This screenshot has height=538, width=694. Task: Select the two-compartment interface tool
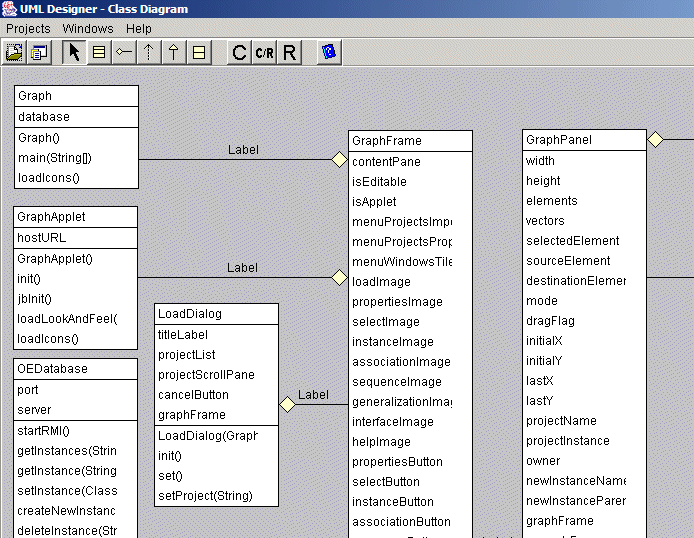(x=199, y=53)
